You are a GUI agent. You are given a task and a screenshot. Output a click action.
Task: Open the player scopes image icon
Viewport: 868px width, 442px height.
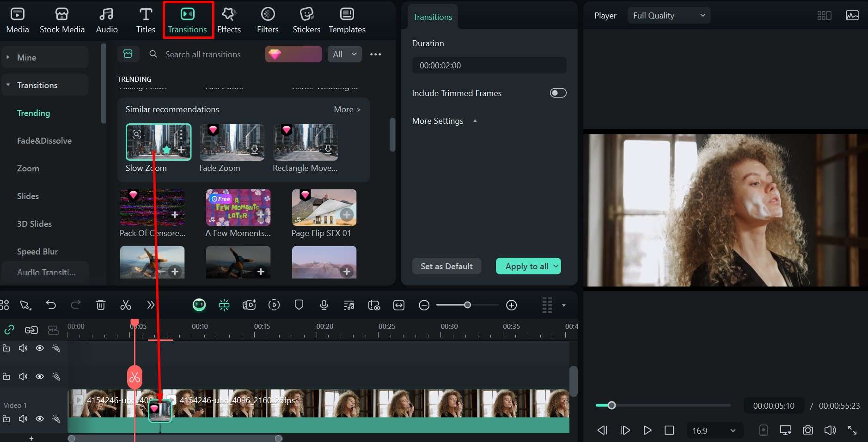click(852, 15)
